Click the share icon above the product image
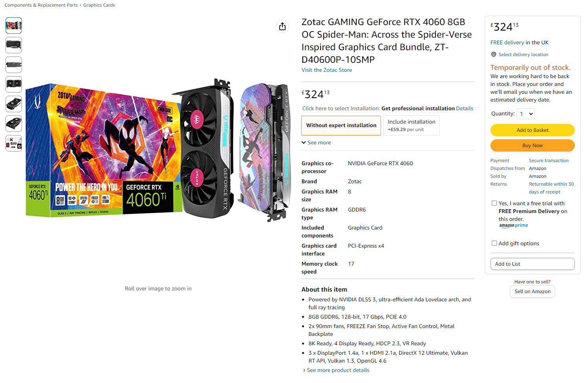Image resolution: width=588 pixels, height=383 pixels. (x=282, y=26)
